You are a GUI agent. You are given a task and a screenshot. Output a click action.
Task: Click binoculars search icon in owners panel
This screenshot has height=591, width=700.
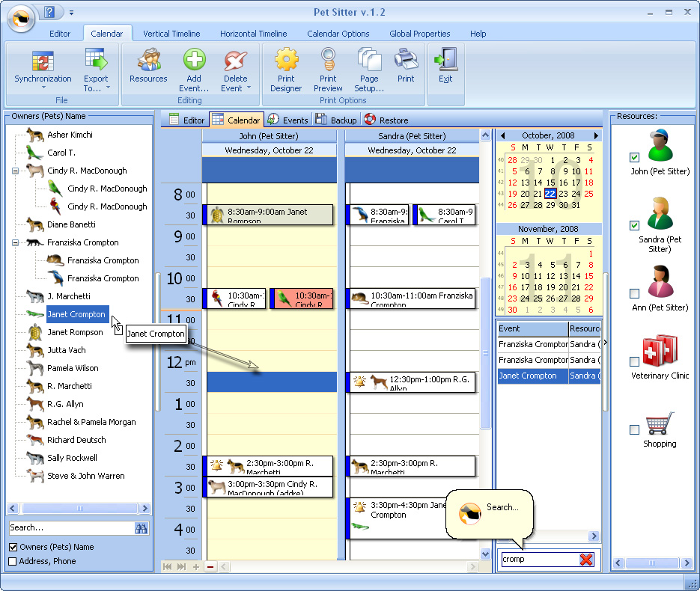tap(141, 528)
